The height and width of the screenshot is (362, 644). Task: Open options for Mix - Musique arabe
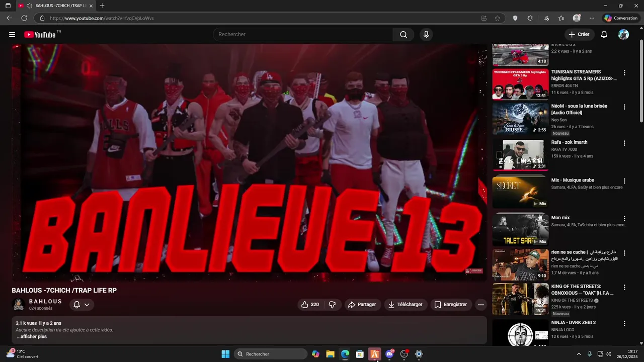click(x=624, y=181)
